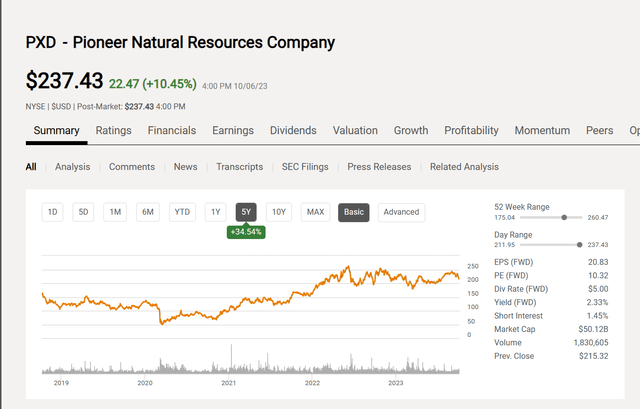640x409 pixels.
Task: Open SEC Filings filter
Action: [305, 167]
